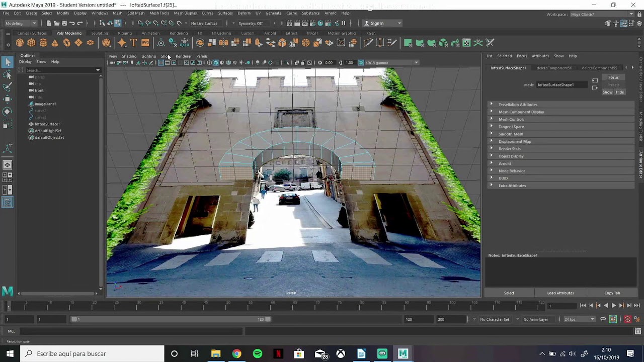
Task: Switch to the Sculpting shelf tab
Action: pyautogui.click(x=100, y=33)
